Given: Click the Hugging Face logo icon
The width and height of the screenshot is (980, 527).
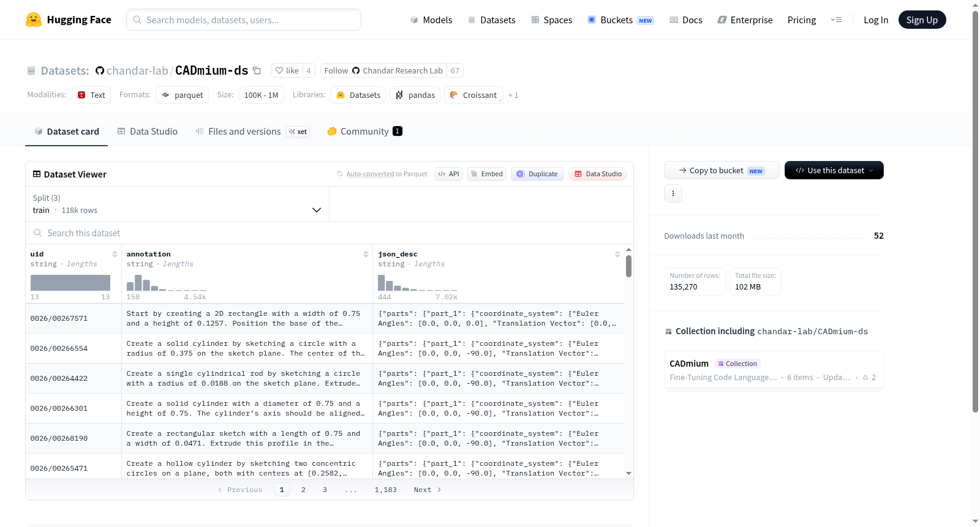Looking at the screenshot, I should 34,20.
